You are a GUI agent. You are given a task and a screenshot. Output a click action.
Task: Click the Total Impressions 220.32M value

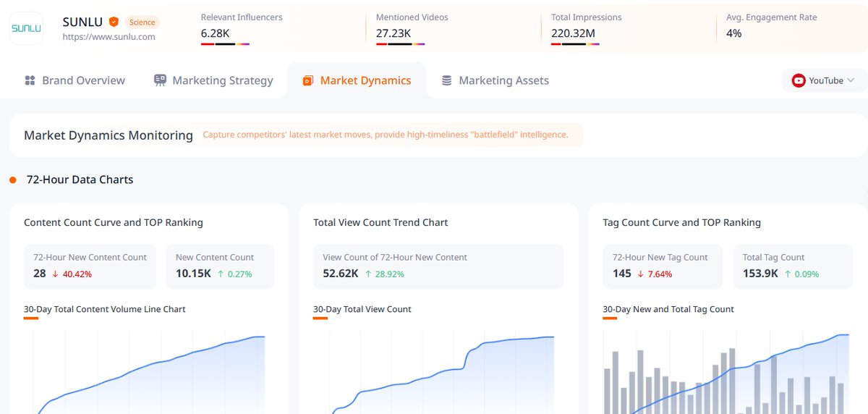573,33
